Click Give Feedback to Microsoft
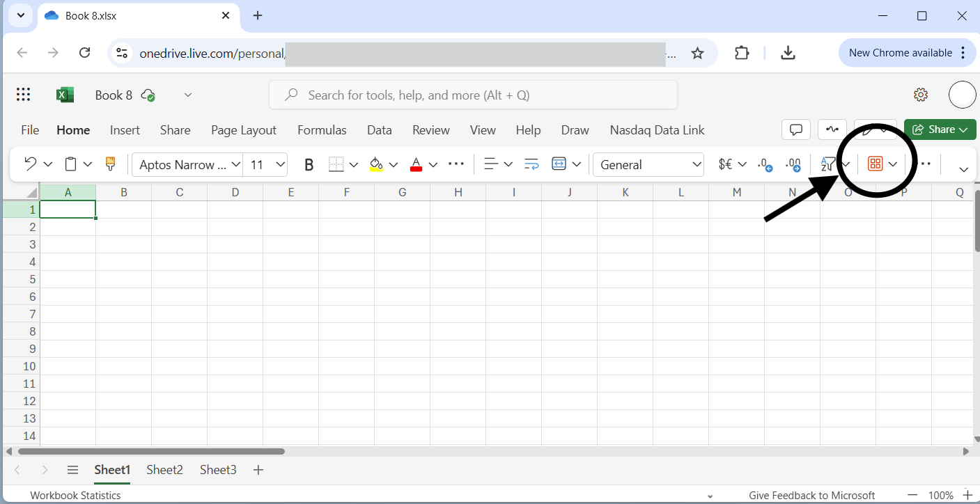The width and height of the screenshot is (980, 504). (812, 495)
